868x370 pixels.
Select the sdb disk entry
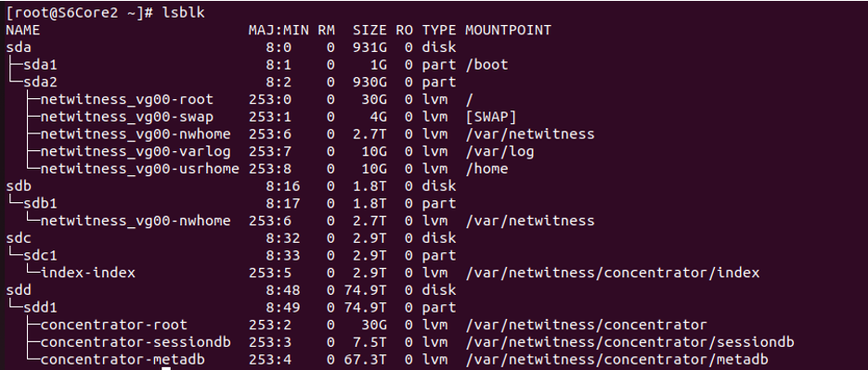(x=19, y=185)
